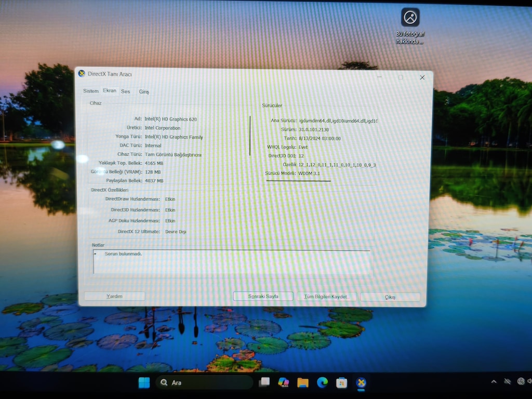Select the 'Intel Corporation' manufacturer value

point(163,128)
